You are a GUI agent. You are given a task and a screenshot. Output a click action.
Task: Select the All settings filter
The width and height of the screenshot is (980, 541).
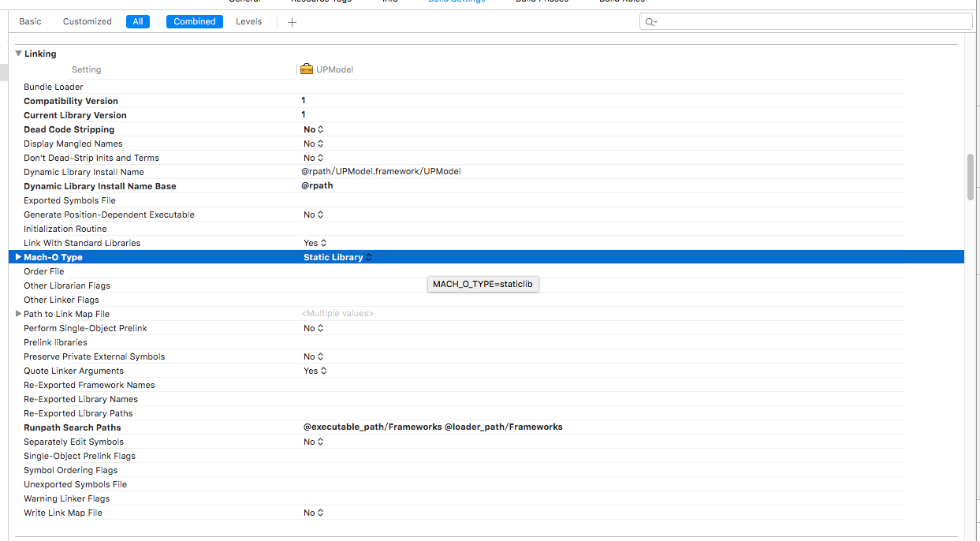pyautogui.click(x=138, y=21)
